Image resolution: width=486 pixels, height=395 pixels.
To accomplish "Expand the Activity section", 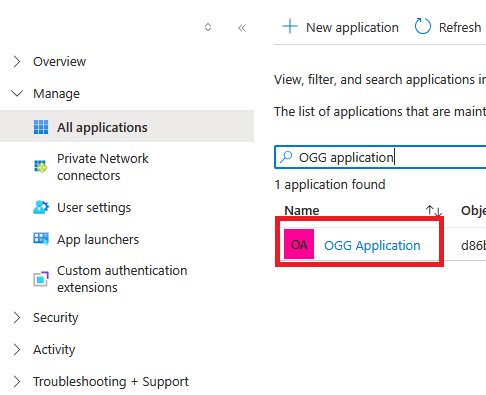I will [17, 350].
